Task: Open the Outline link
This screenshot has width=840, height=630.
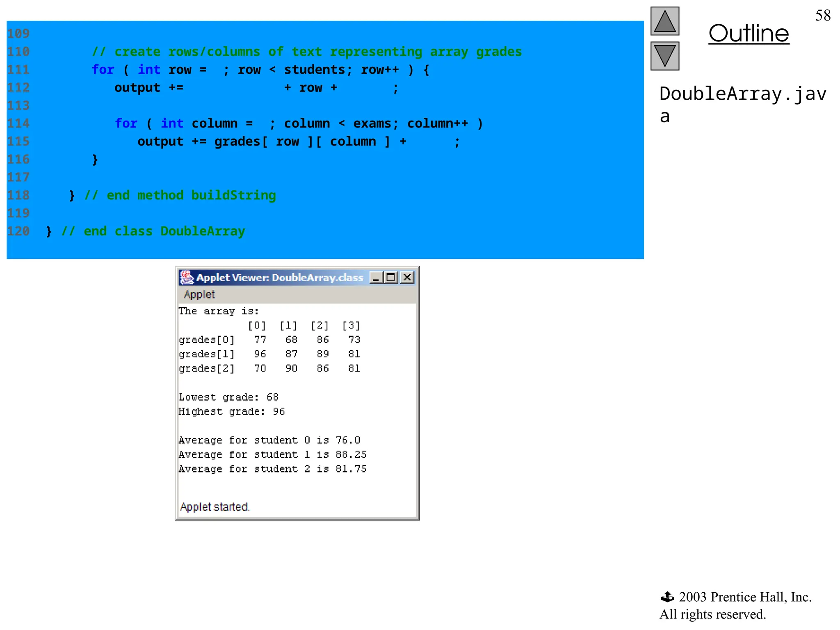Action: [749, 33]
